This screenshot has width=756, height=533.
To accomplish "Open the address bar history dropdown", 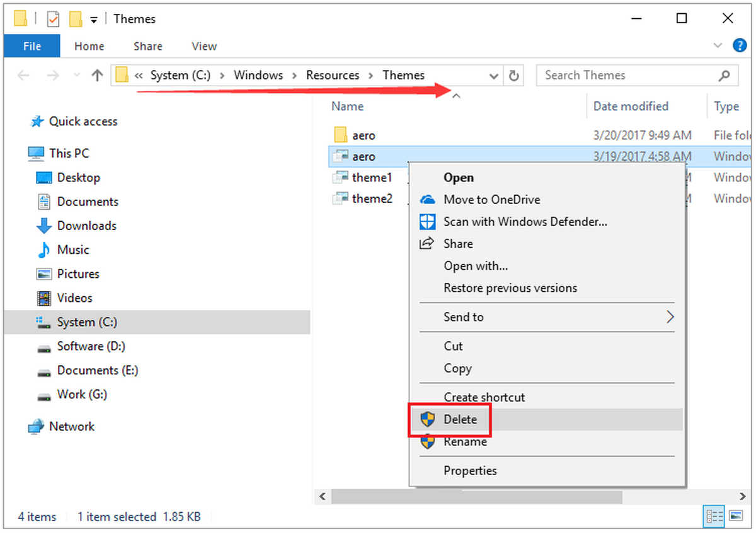I will (x=494, y=76).
